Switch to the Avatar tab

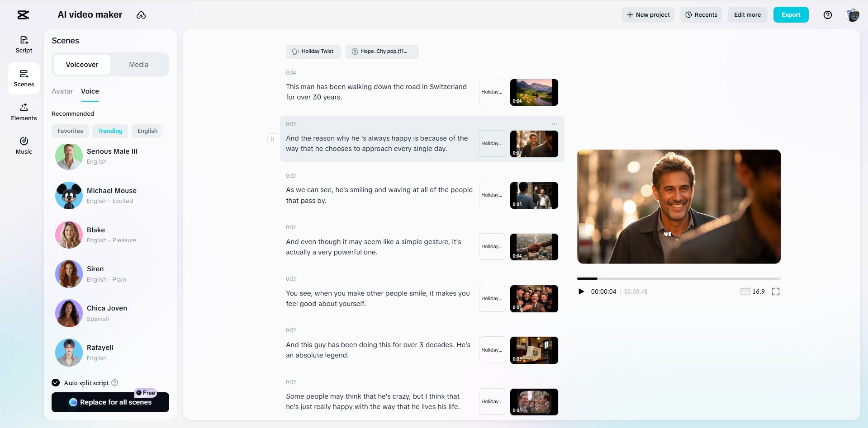tap(62, 91)
